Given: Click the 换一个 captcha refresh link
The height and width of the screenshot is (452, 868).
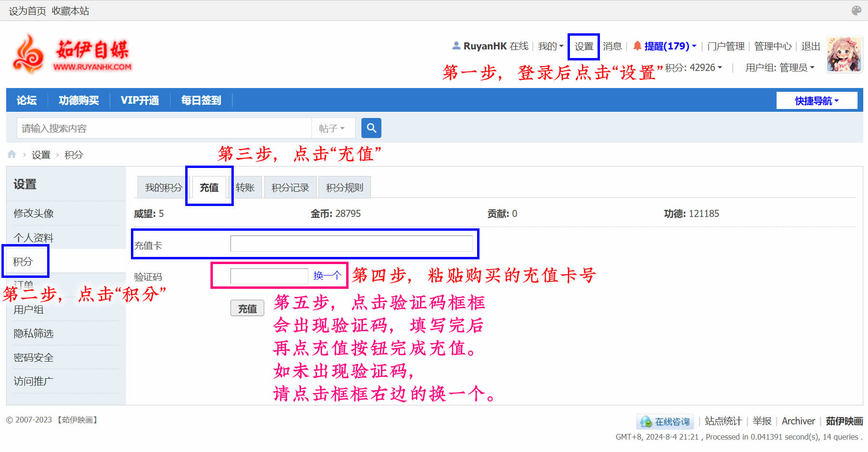Looking at the screenshot, I should [327, 275].
